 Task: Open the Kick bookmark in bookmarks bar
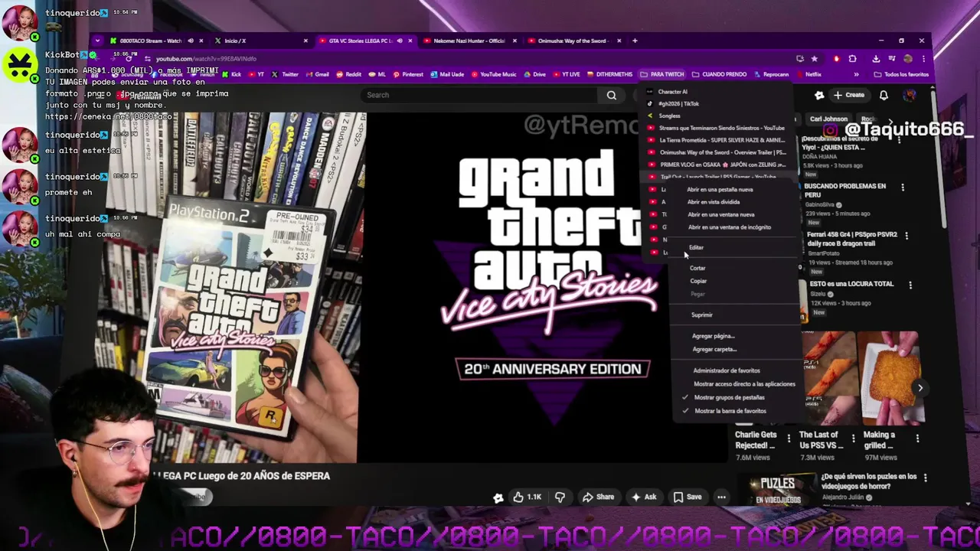pos(231,74)
